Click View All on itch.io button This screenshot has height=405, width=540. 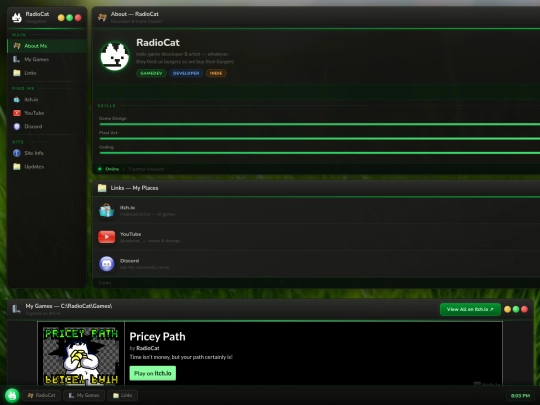coord(470,309)
